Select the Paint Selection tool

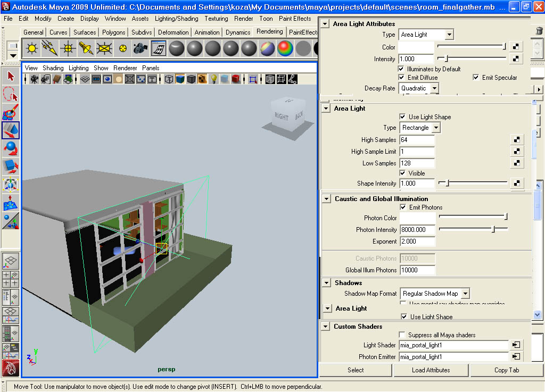click(x=11, y=112)
